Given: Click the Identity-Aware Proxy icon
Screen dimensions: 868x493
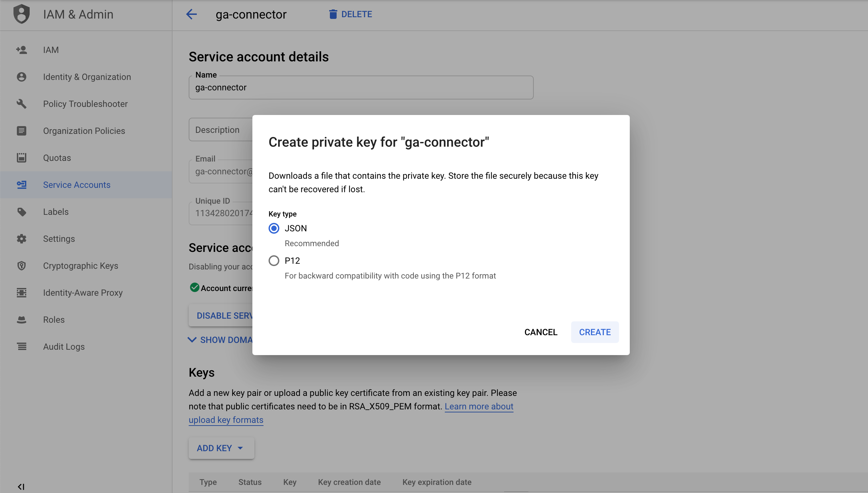Looking at the screenshot, I should coord(22,292).
